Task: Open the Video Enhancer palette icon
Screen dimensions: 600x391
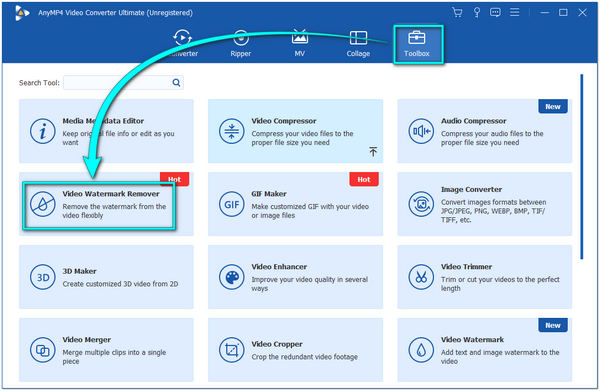Action: [232, 277]
